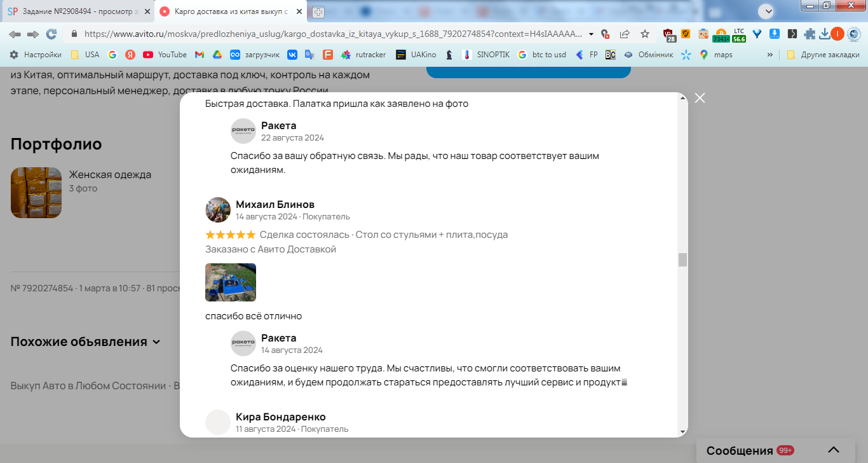This screenshot has width=868, height=463.
Task: Close the Задание №2908494 tab
Action: tap(146, 12)
